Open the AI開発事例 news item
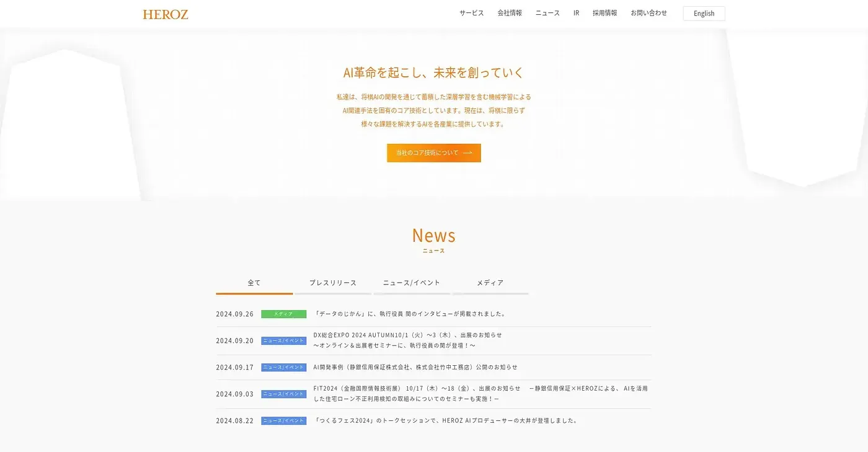The height and width of the screenshot is (452, 868). point(415,367)
